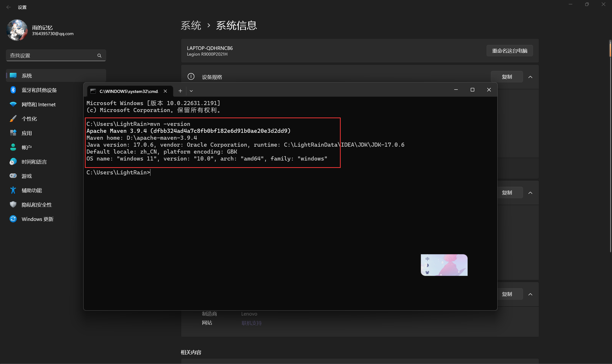612x364 pixels.
Task: Open 帐户 account settings
Action: click(27, 147)
